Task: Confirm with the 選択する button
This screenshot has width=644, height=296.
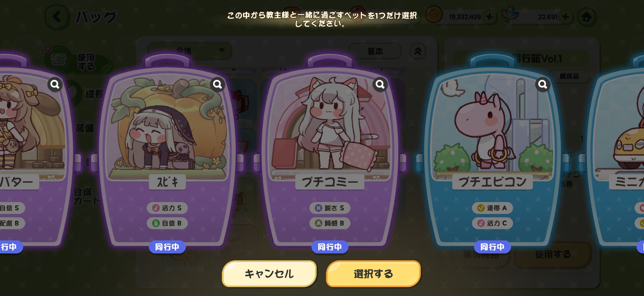Action: (373, 274)
